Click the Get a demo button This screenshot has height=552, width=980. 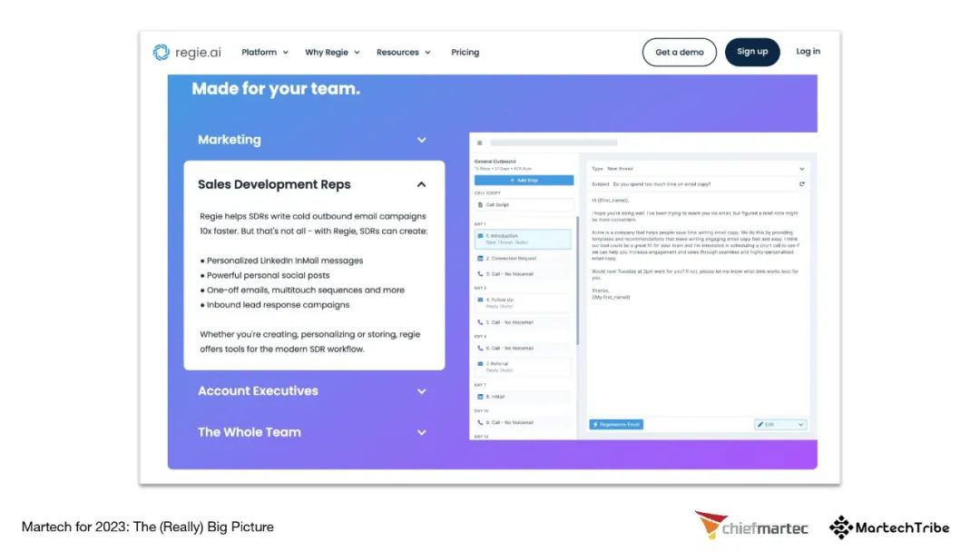680,53
